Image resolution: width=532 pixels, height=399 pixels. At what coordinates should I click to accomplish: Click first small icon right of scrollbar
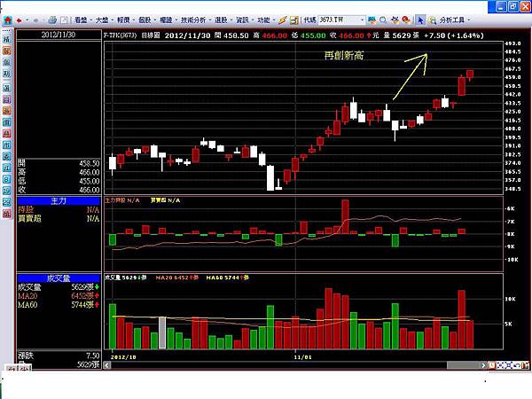coord(491,365)
